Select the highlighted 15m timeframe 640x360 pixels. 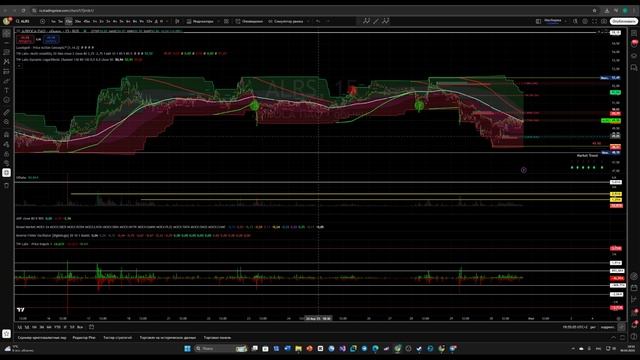[x=69, y=21]
